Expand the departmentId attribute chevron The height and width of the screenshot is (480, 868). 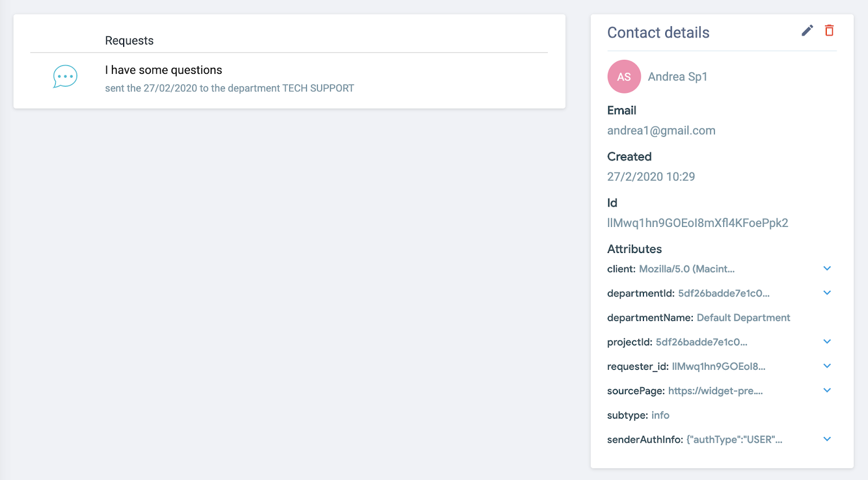click(827, 293)
